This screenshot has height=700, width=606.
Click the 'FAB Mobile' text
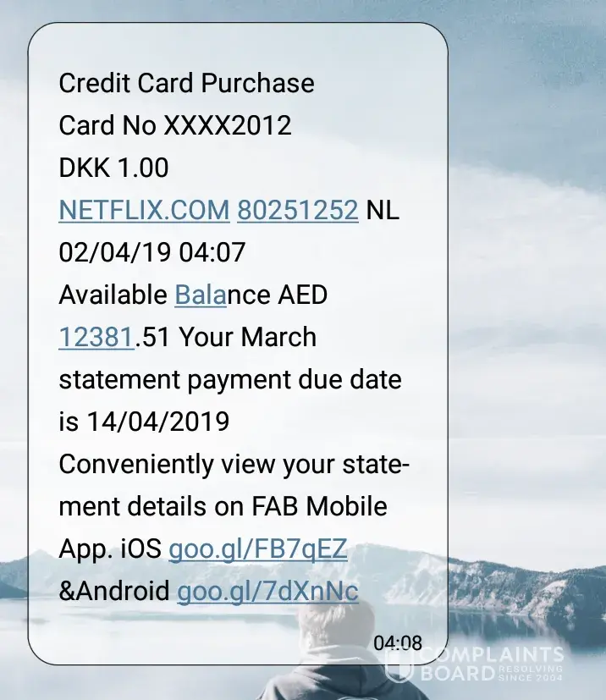coord(319,506)
